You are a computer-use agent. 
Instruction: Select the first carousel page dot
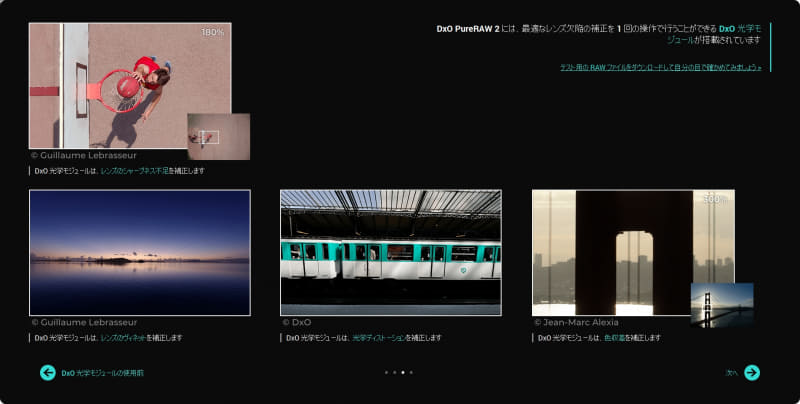click(386, 372)
